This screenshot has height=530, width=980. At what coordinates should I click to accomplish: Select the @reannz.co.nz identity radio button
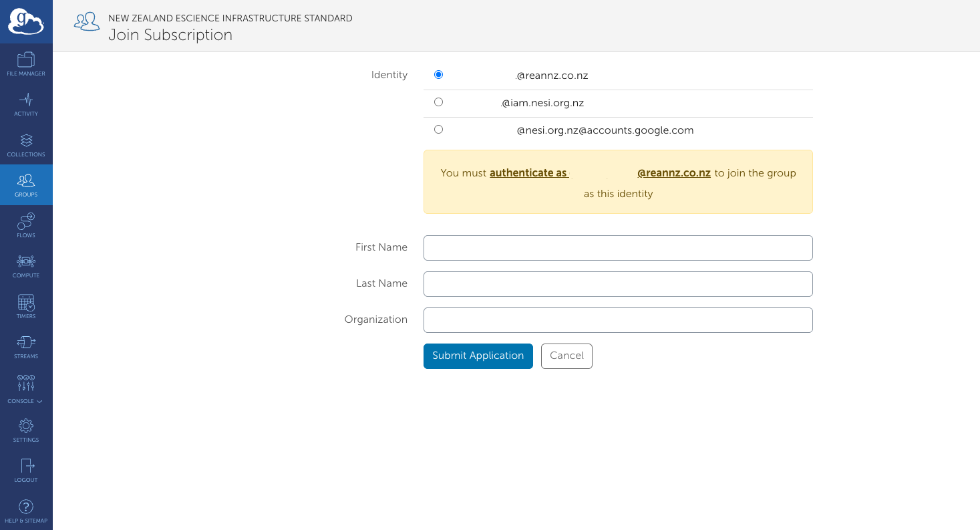[438, 75]
